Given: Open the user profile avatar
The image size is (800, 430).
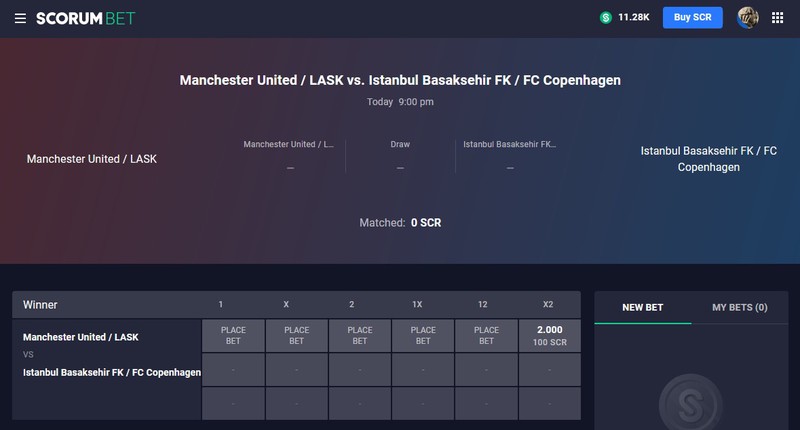Looking at the screenshot, I should pyautogui.click(x=747, y=18).
